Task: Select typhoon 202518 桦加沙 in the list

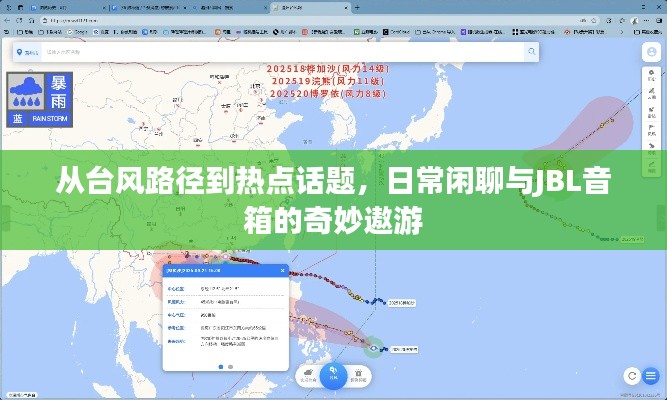Action: click(329, 69)
